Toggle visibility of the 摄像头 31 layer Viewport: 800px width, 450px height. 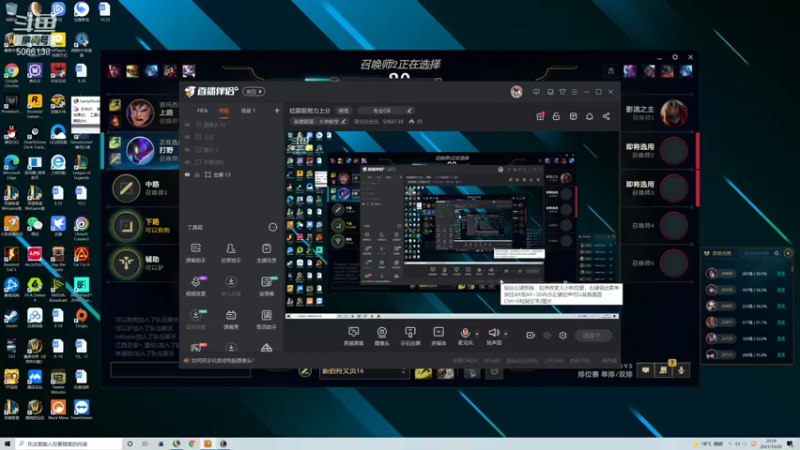[187, 124]
